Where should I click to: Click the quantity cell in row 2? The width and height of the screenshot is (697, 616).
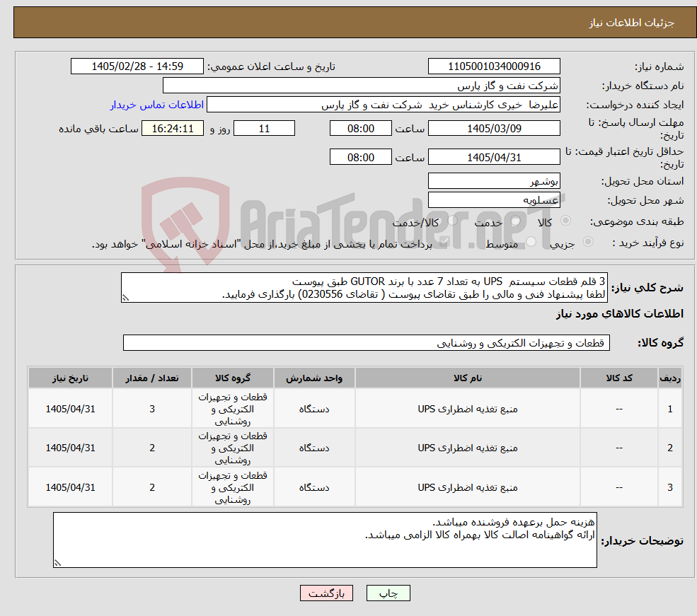point(152,448)
